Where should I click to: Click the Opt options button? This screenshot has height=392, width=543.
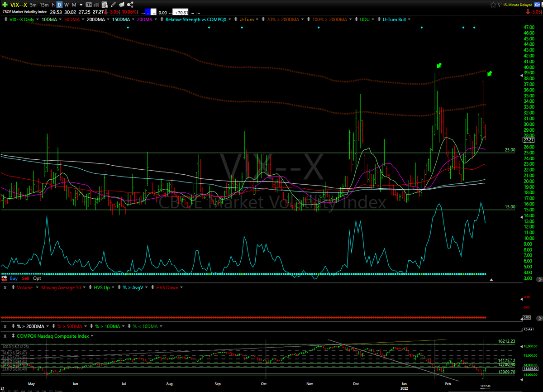click(x=37, y=278)
